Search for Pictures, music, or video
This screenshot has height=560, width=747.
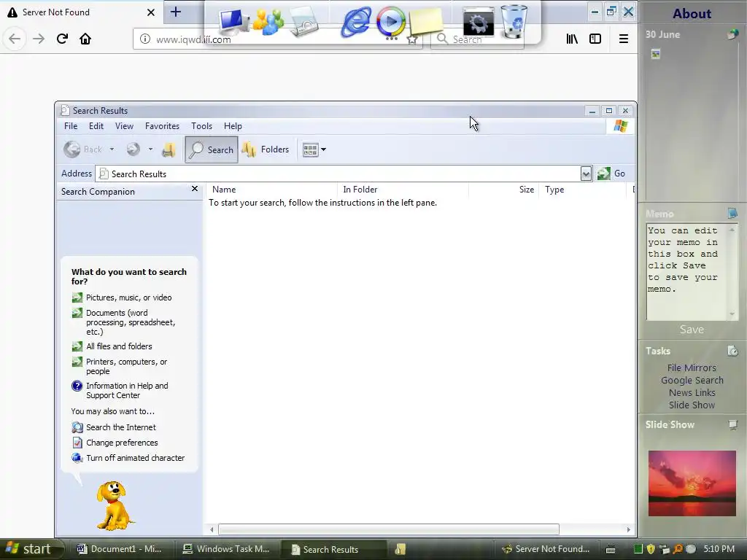128,297
